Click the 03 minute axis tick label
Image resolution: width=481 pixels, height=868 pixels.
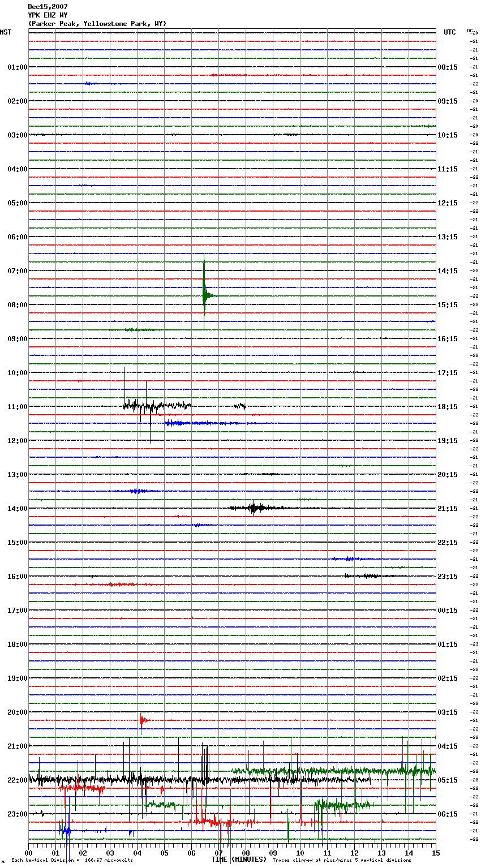click(x=110, y=853)
